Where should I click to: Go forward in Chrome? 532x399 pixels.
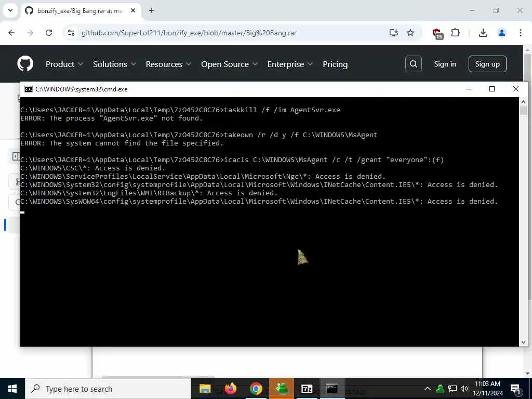pyautogui.click(x=30, y=33)
